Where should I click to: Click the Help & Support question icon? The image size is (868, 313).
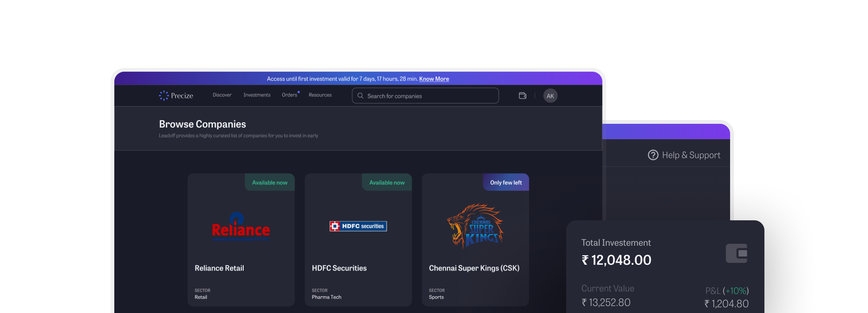point(653,155)
